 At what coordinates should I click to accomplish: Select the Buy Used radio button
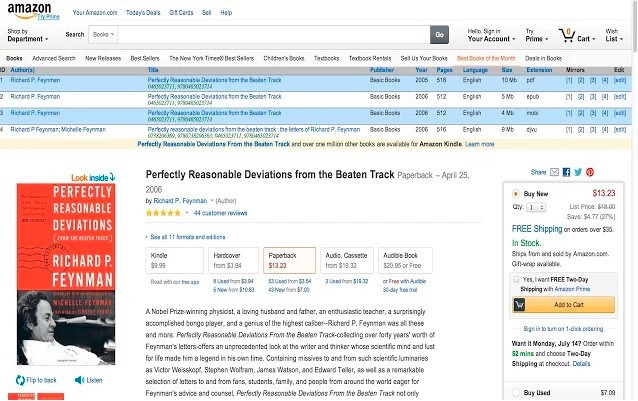(x=516, y=392)
